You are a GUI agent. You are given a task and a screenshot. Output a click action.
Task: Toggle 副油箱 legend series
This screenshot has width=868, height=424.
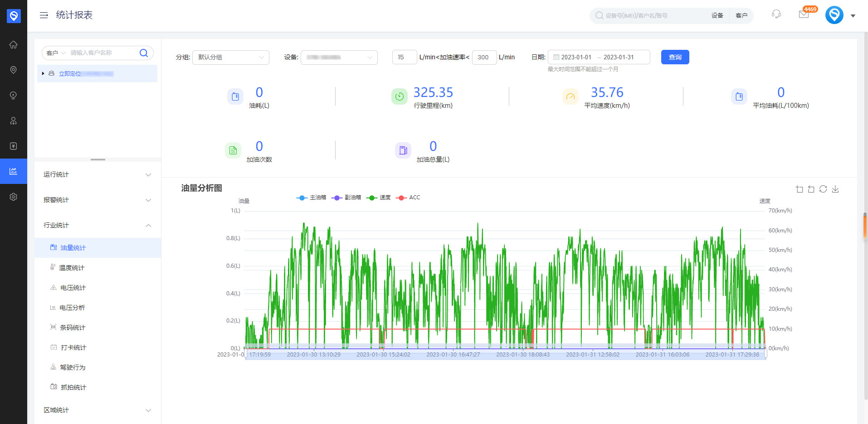click(x=346, y=198)
